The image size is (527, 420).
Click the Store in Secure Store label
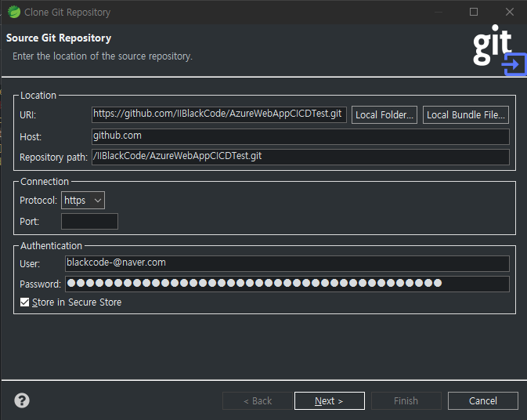tap(77, 302)
